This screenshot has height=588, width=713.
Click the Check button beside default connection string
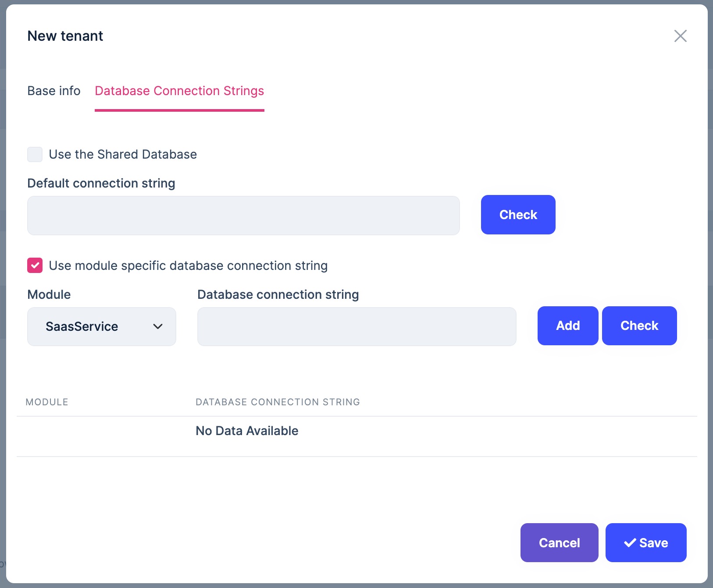coord(518,215)
